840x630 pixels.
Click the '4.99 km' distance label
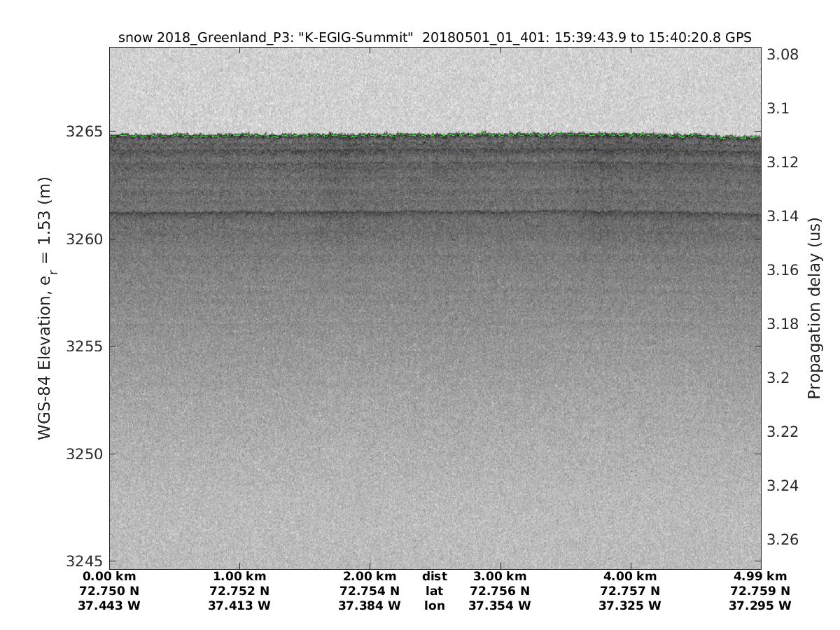tap(760, 577)
